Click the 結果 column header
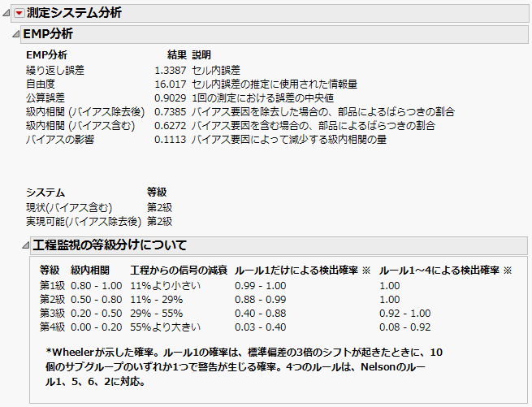This screenshot has height=407, width=532. [x=177, y=55]
